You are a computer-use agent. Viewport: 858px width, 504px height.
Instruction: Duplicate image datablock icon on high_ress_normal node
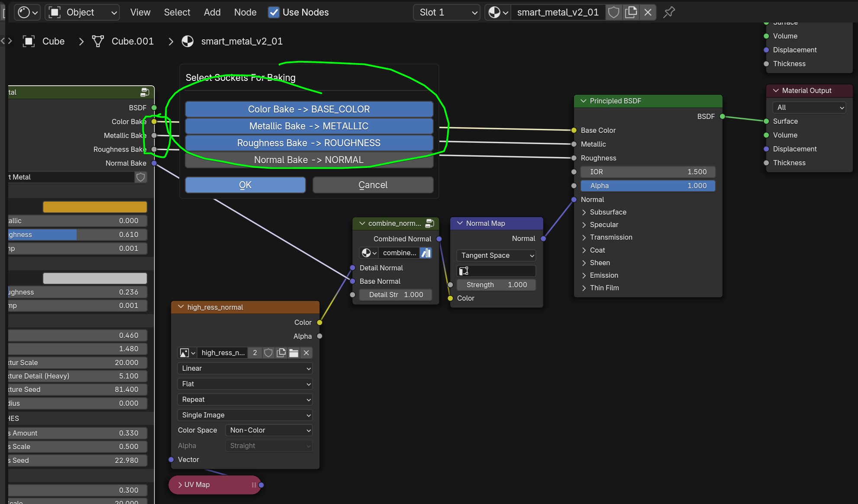pos(281,353)
